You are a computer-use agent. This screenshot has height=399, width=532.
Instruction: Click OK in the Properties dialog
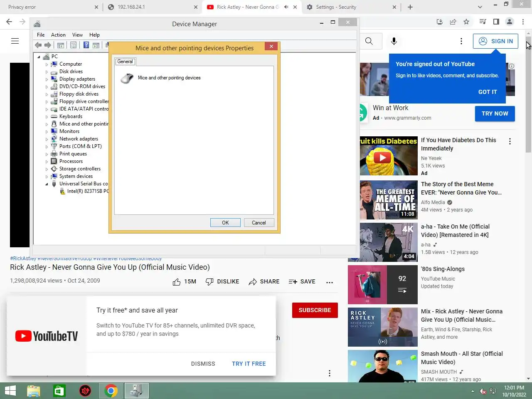coord(225,223)
